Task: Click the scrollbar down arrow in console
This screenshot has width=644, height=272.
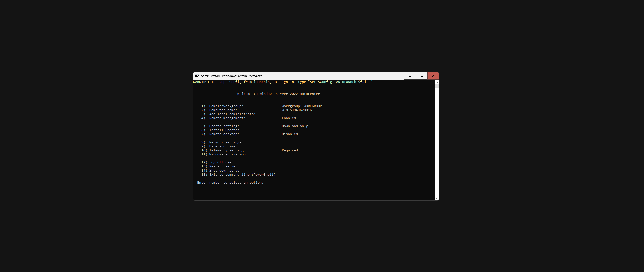Action: (x=437, y=198)
